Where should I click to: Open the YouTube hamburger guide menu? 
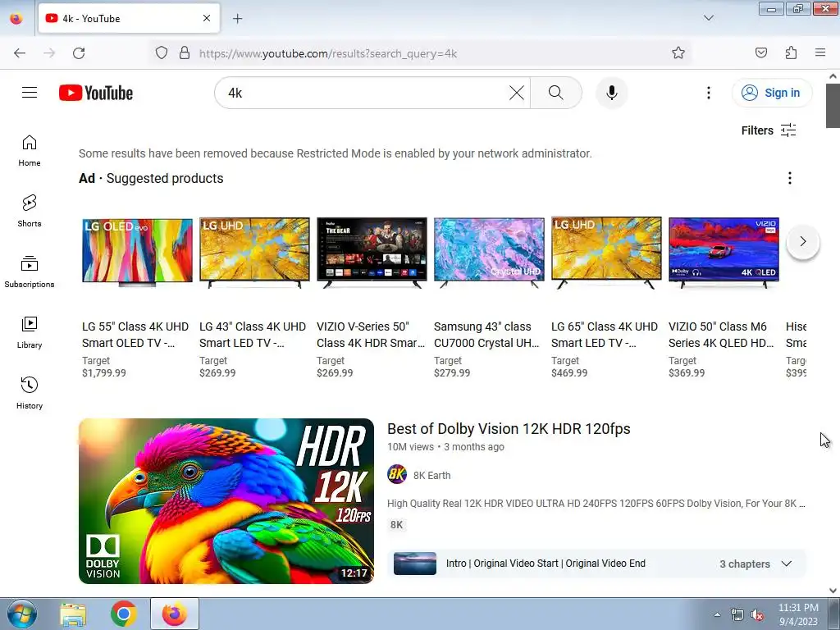[30, 93]
